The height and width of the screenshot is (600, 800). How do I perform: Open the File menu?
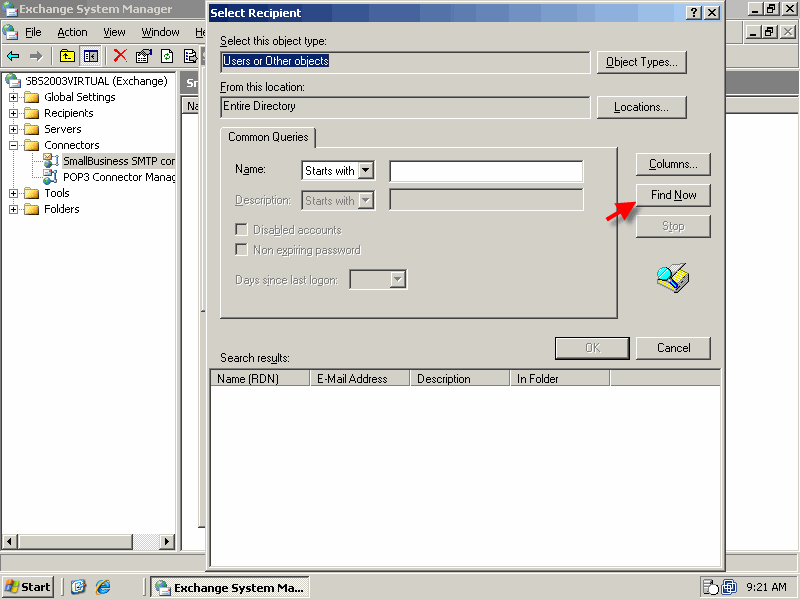(x=33, y=32)
